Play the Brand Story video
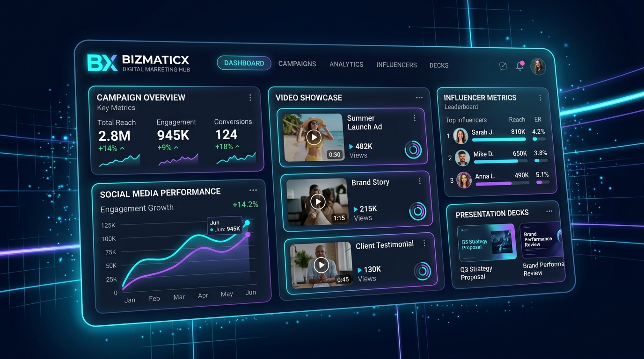 pos(318,201)
